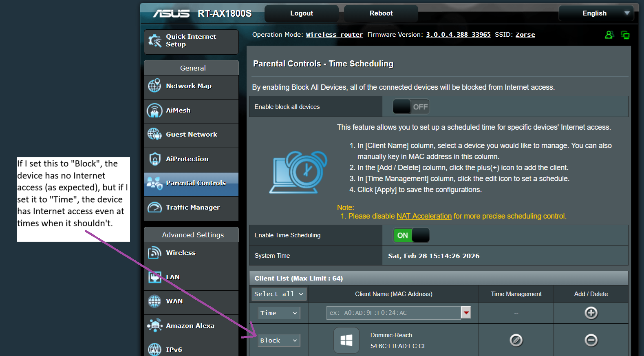Screen dimensions: 644x356
Task: Click the system time value
Action: click(434, 256)
